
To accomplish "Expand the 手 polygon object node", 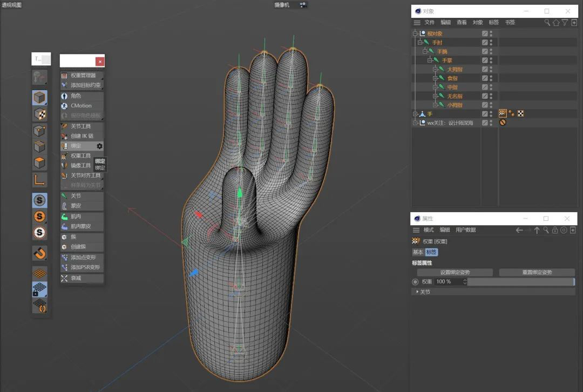I will [x=415, y=114].
